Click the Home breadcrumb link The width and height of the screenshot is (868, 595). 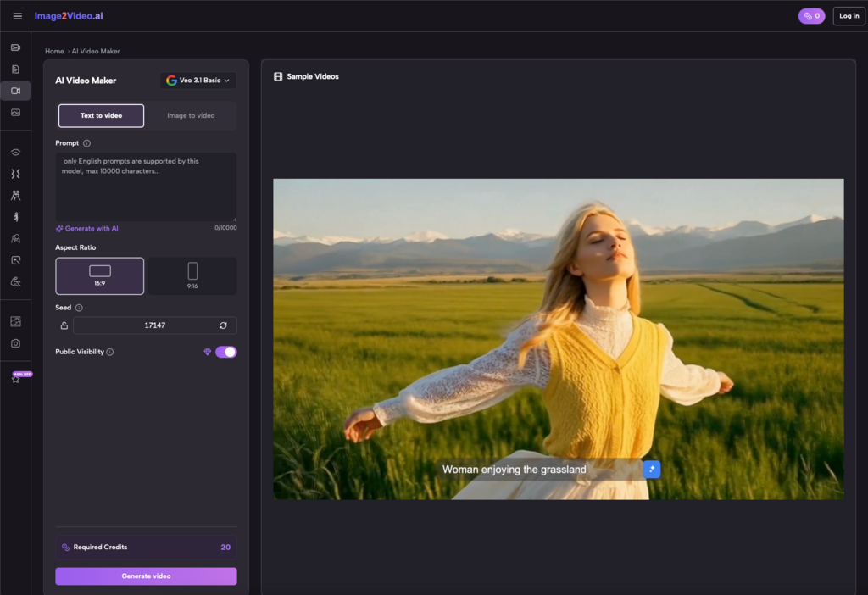coord(54,52)
